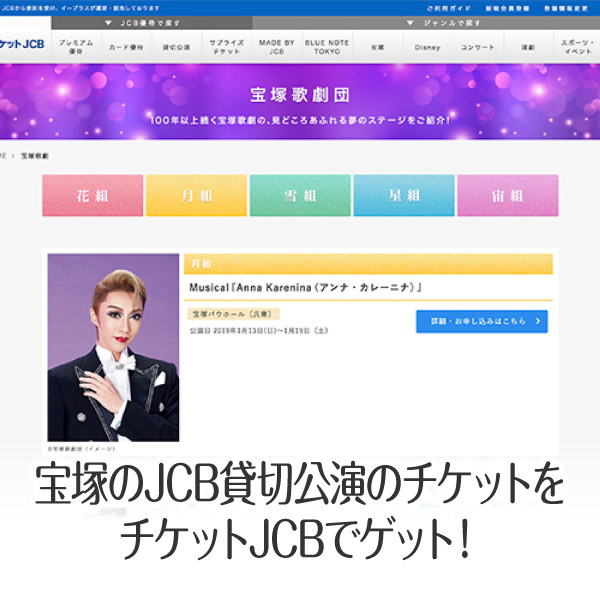This screenshot has width=600, height=600.
Task: Click the blue 星組 troupe button
Action: click(x=404, y=196)
